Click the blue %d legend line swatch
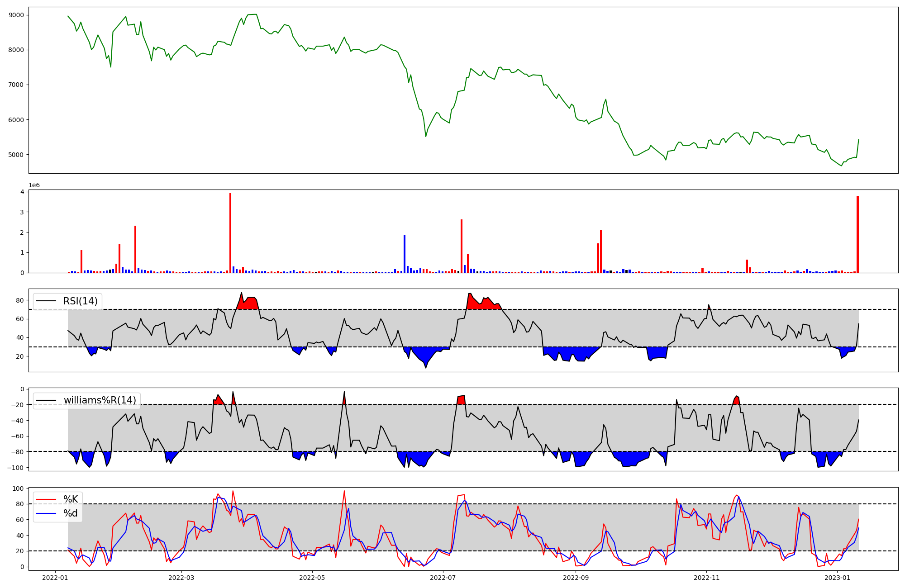This screenshot has width=905, height=588. [47, 513]
